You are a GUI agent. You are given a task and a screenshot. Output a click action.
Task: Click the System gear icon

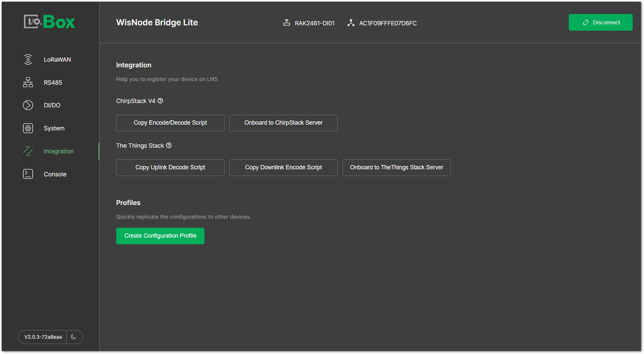(x=28, y=128)
